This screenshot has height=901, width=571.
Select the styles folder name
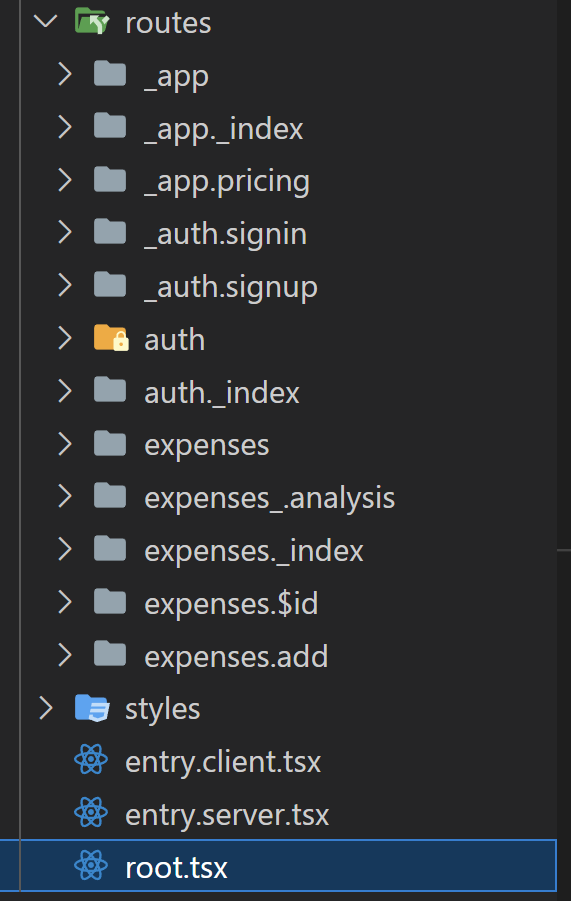(x=163, y=711)
